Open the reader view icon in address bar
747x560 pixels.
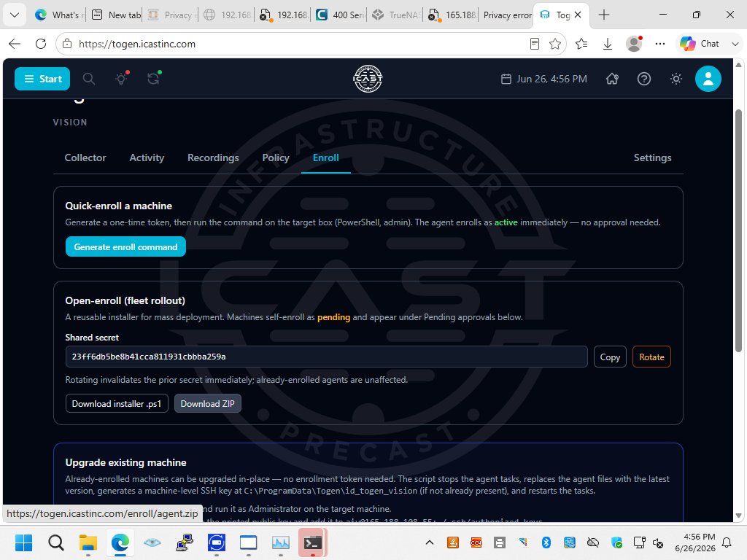pyautogui.click(x=535, y=44)
